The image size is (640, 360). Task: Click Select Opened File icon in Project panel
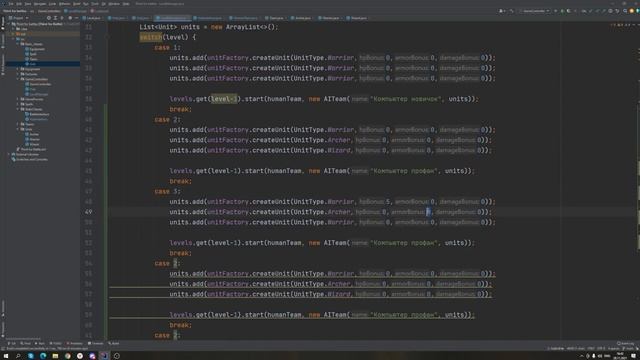click(49, 18)
